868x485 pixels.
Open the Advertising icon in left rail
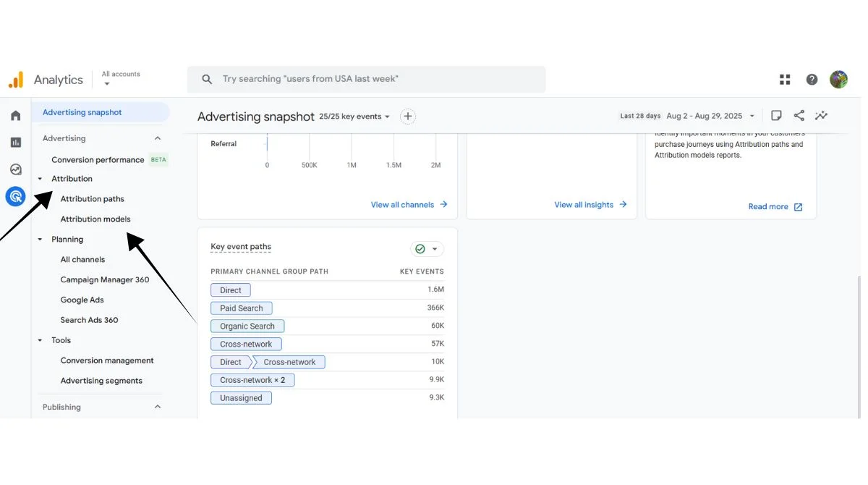(x=16, y=196)
